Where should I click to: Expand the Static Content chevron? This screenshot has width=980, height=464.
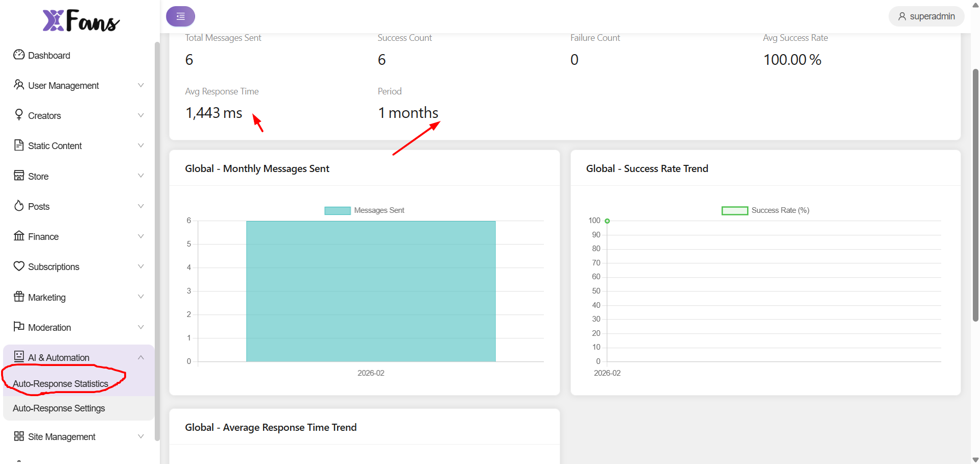tap(141, 145)
